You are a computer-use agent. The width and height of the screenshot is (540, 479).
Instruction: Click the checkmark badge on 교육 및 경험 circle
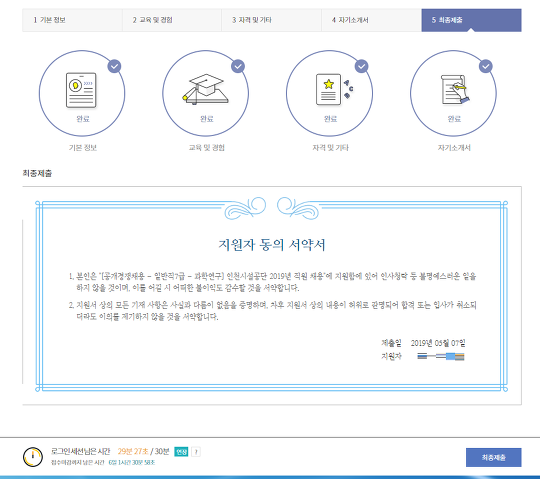238,66
